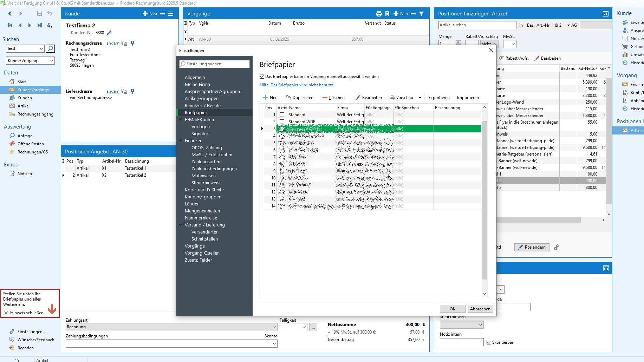Image resolution: width=644 pixels, height=362 pixels.
Task: Open position settings gear icon
Action: 557,247
